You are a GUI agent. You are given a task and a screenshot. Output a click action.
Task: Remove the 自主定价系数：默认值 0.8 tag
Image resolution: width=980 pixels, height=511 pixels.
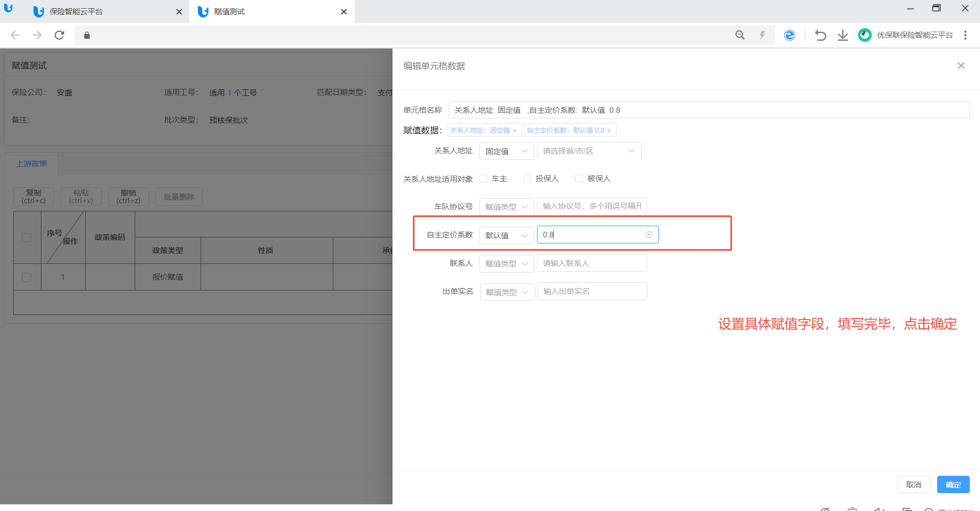(x=609, y=131)
